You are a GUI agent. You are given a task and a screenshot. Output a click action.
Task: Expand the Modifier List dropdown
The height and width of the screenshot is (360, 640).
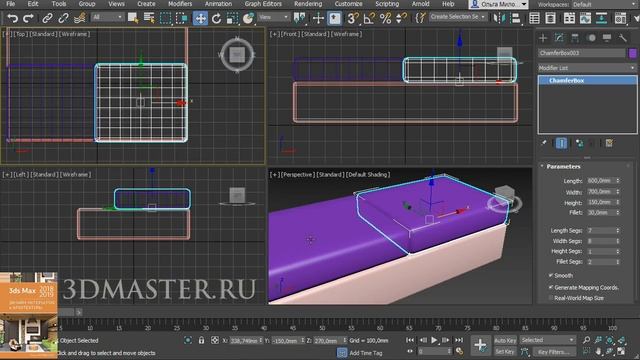click(587, 68)
